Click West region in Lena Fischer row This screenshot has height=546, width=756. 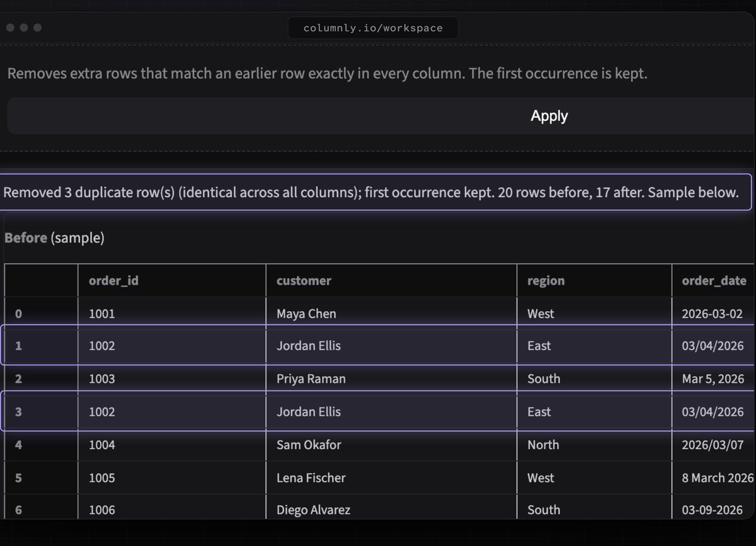pos(594,478)
